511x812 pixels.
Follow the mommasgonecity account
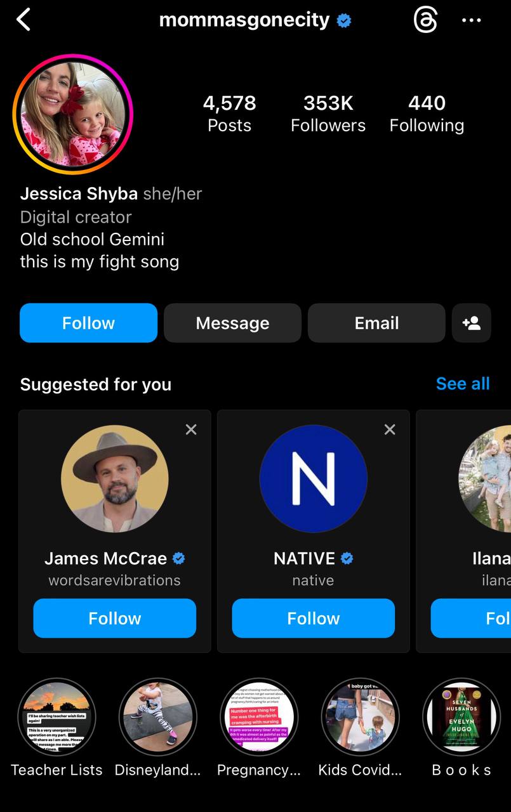[88, 323]
